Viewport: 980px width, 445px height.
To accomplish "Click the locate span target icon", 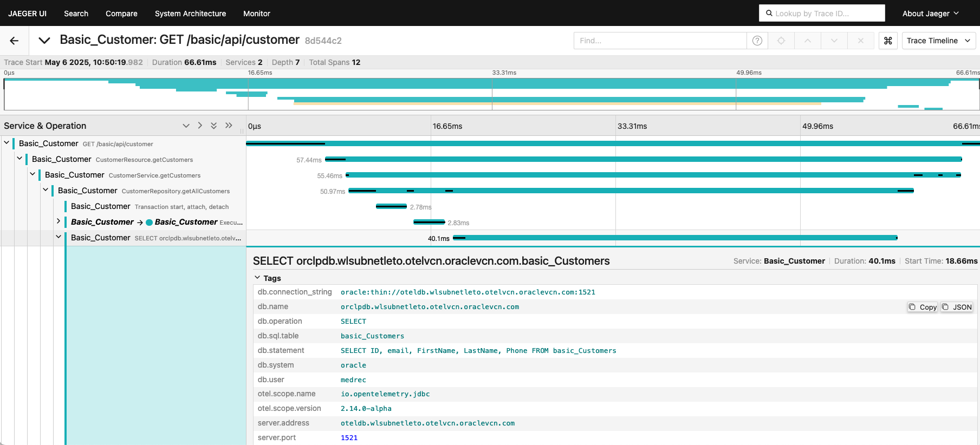I will [781, 41].
